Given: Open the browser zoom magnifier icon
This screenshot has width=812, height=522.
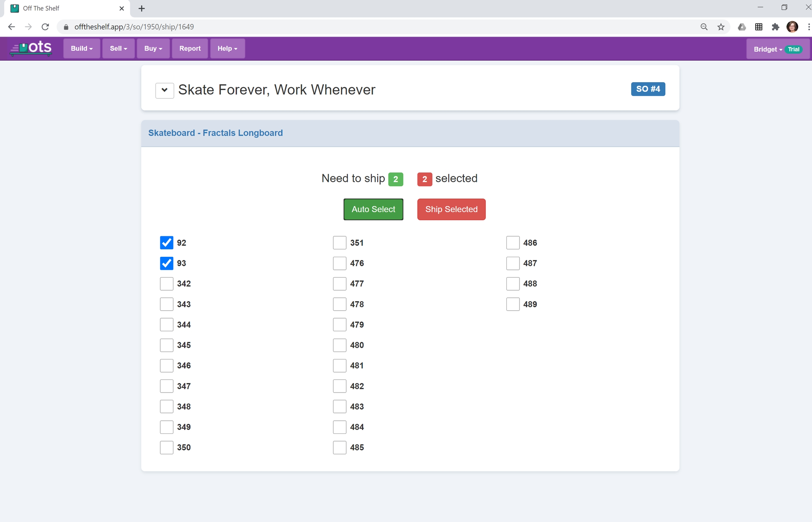Looking at the screenshot, I should pyautogui.click(x=704, y=27).
